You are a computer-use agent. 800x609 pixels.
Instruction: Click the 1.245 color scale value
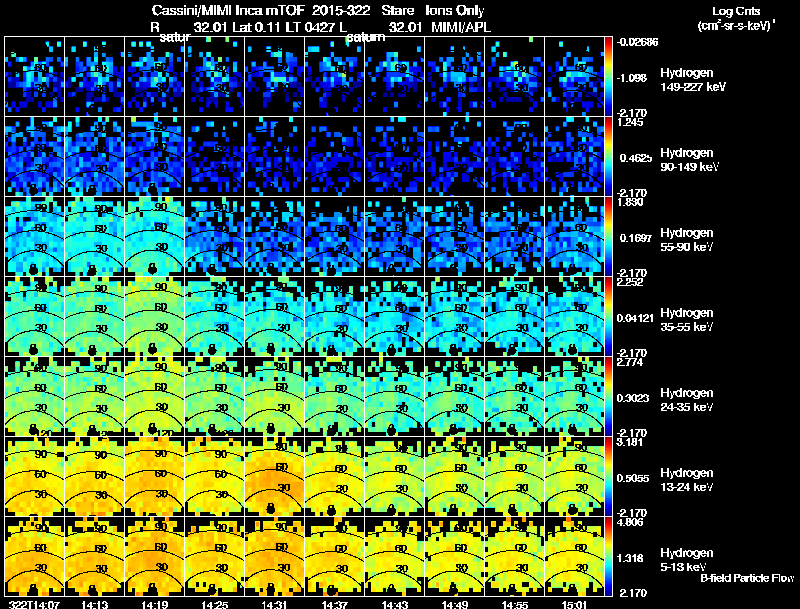pyautogui.click(x=630, y=122)
